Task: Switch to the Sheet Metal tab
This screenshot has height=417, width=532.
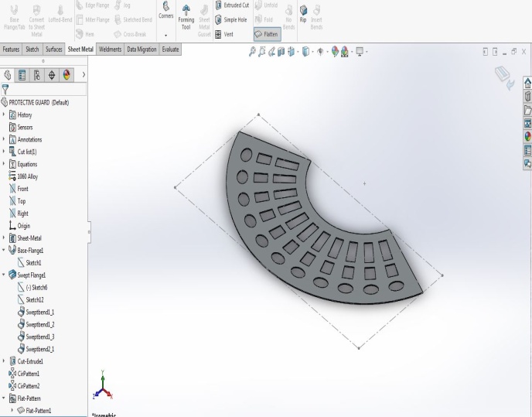Action: point(80,50)
